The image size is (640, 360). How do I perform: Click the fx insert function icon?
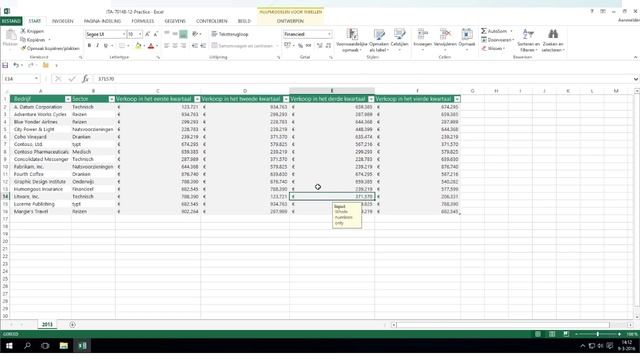pos(85,79)
